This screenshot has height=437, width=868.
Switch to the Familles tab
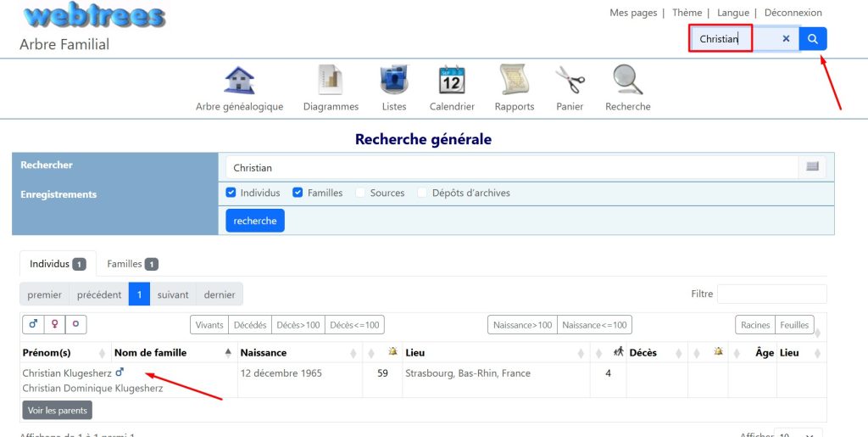pyautogui.click(x=132, y=264)
